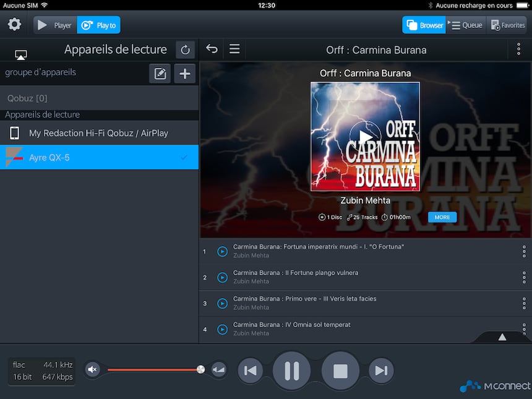Stop playback
The image size is (532, 399).
click(x=340, y=371)
